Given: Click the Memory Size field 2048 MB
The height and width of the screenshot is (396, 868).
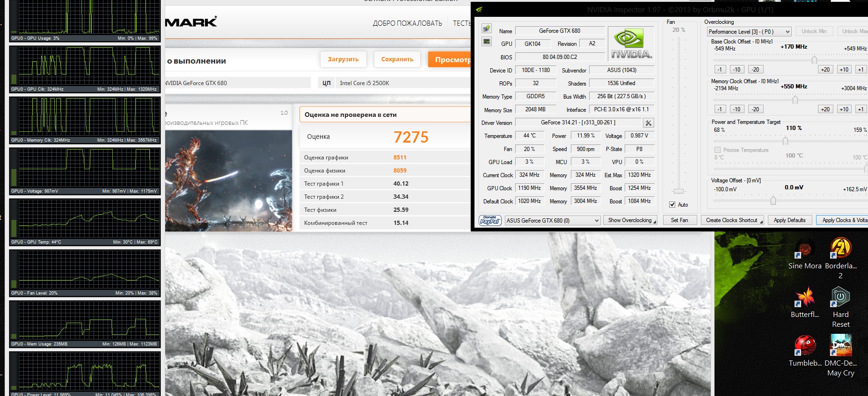Looking at the screenshot, I should coord(535,109).
